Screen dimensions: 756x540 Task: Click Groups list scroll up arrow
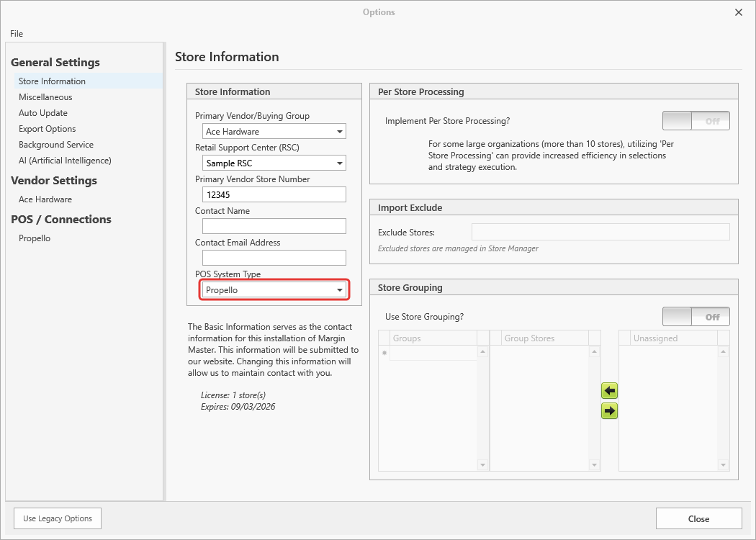(x=482, y=351)
